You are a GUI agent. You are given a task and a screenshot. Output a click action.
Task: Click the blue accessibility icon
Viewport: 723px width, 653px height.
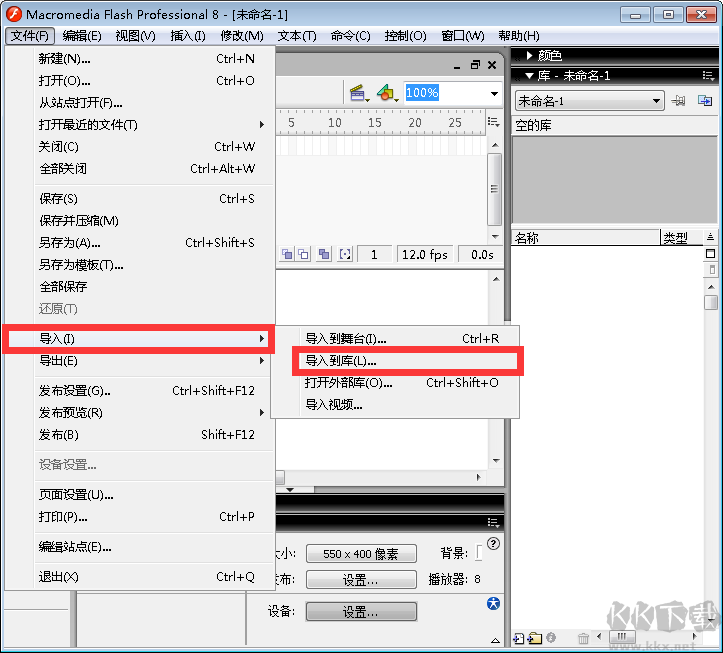[x=492, y=603]
